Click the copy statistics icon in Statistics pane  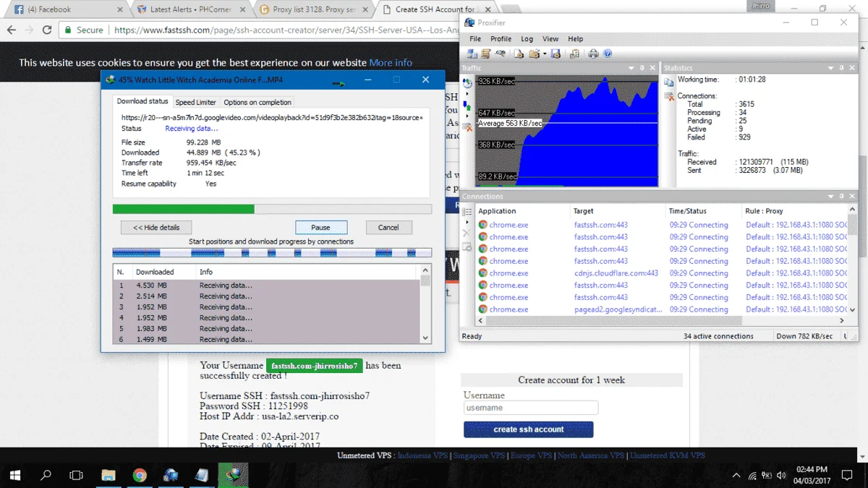coord(669,82)
